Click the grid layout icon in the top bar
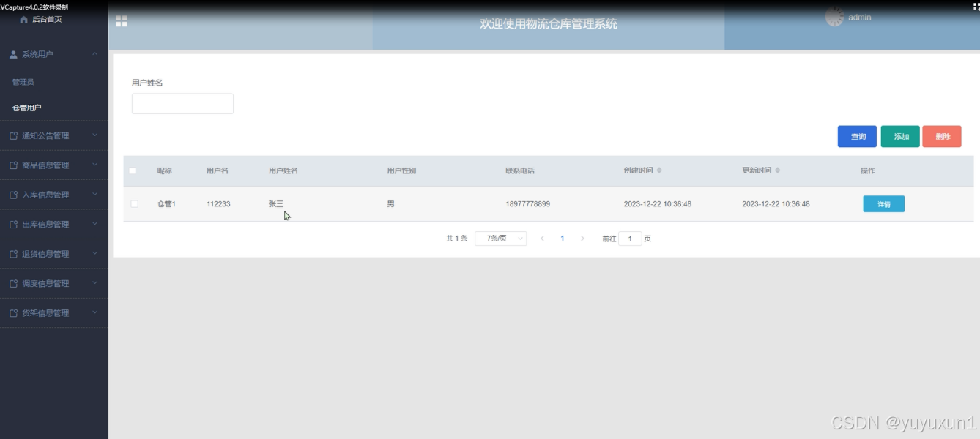Screen dimensions: 980x439 (122, 22)
